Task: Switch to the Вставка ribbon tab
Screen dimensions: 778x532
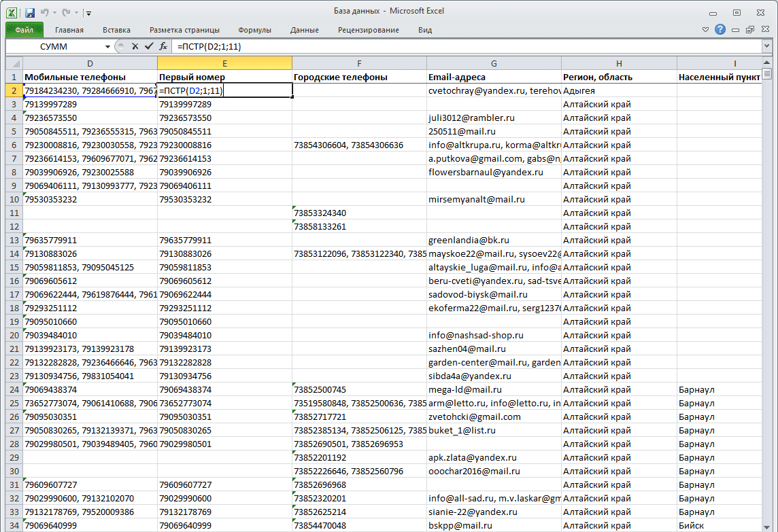Action: pyautogui.click(x=116, y=30)
